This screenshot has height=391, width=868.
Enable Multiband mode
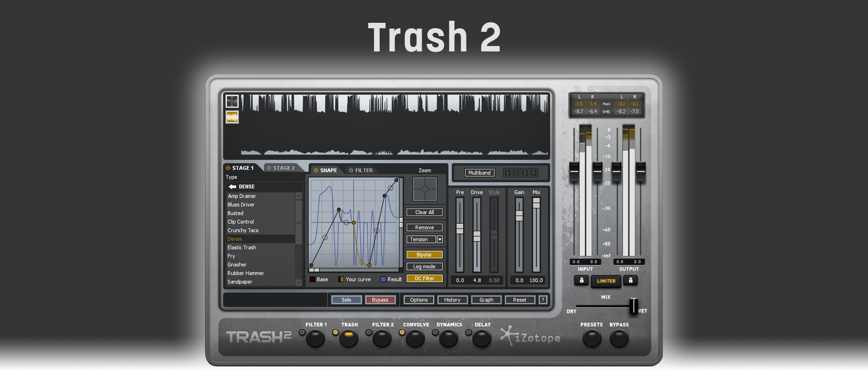(x=480, y=173)
